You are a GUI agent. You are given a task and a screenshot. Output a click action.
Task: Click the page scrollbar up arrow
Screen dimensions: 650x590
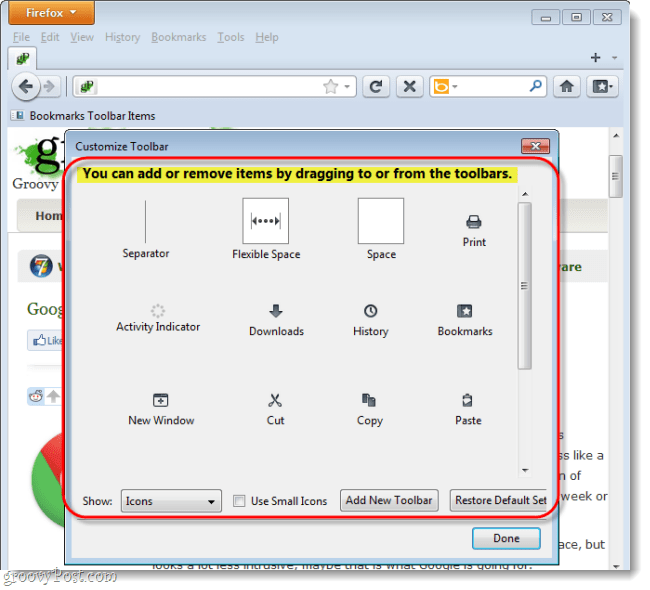point(616,136)
